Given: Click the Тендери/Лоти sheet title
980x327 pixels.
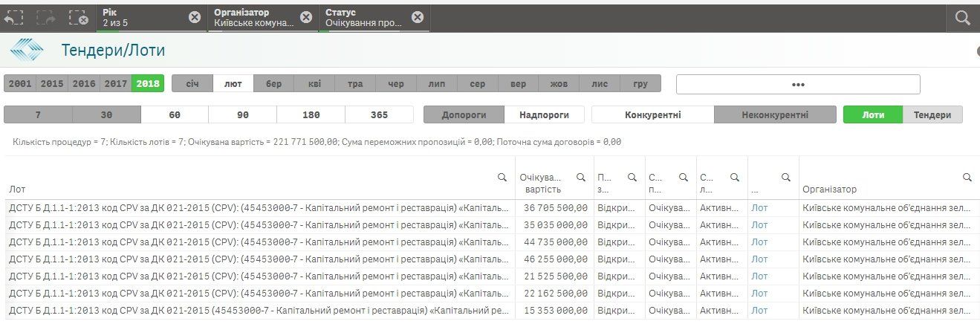Looking at the screenshot, I should [x=113, y=51].
